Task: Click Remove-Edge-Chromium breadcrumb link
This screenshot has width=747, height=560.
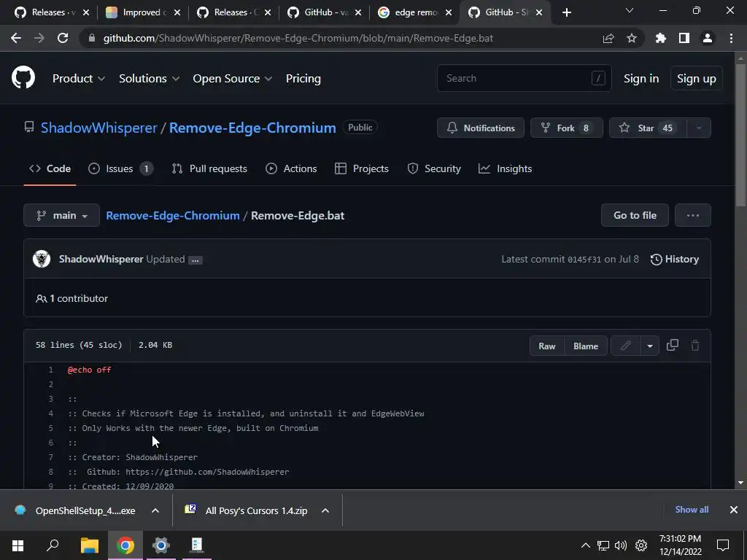Action: click(x=172, y=215)
